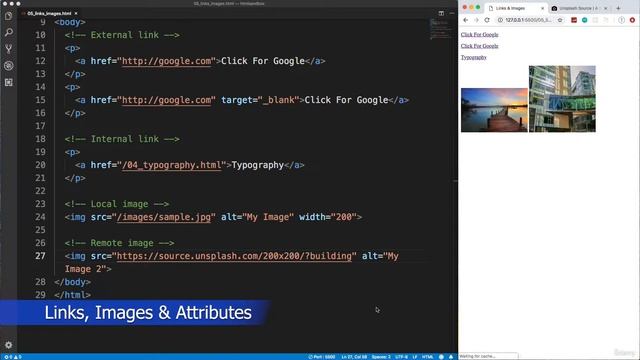
Task: Click the Internal link comment on line 18
Action: tap(122, 139)
